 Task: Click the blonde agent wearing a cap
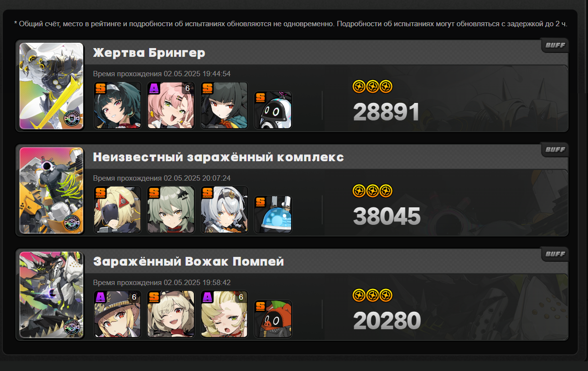pos(117,314)
